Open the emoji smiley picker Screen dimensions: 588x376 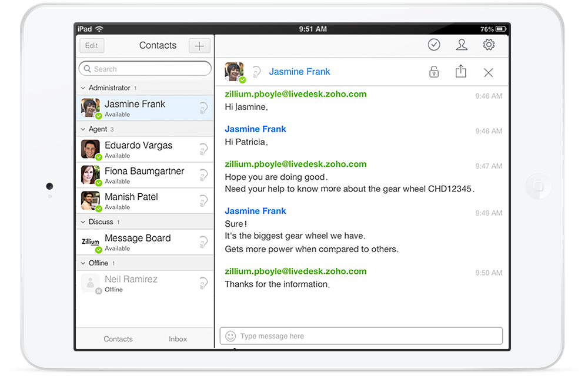(230, 336)
